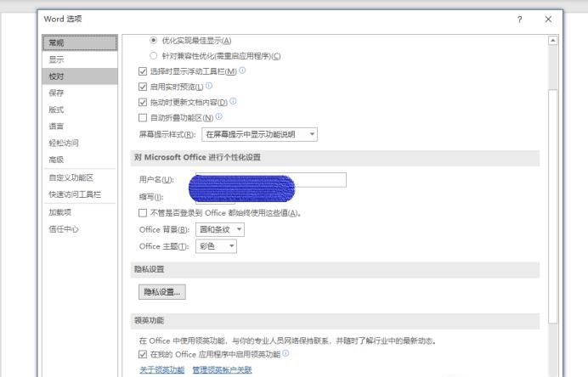Screen dimensions: 588x377
Task: Toggle 拖动时更新文档内容 checkbox
Action: click(143, 102)
